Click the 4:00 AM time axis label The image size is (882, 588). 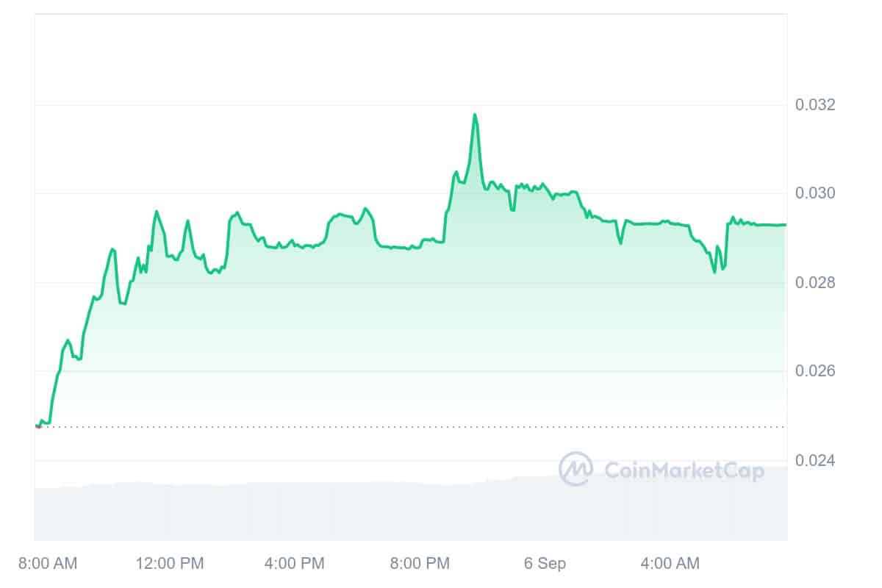click(670, 564)
